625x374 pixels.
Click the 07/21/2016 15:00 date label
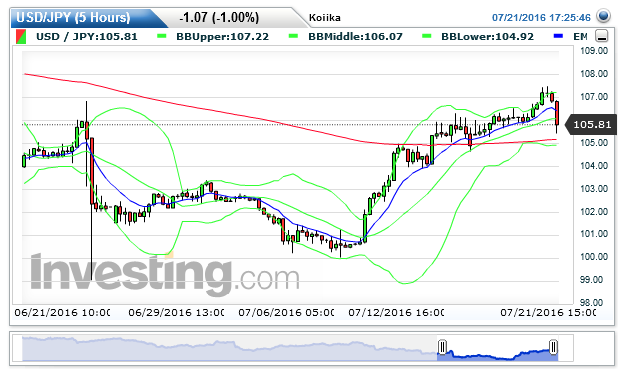coord(548,313)
